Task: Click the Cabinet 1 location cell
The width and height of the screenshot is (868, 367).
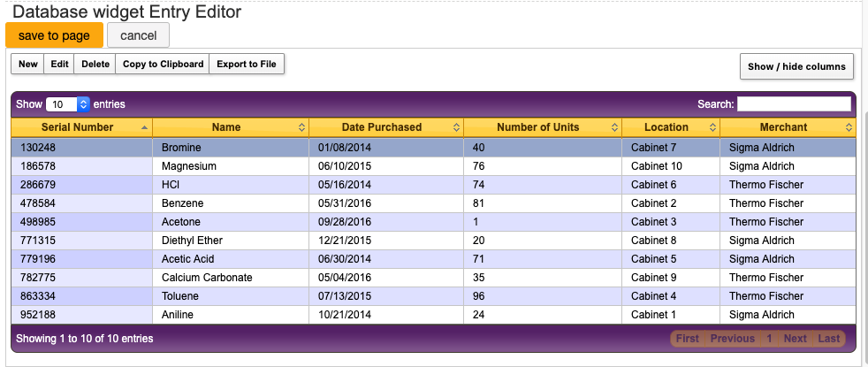Action: (x=671, y=315)
